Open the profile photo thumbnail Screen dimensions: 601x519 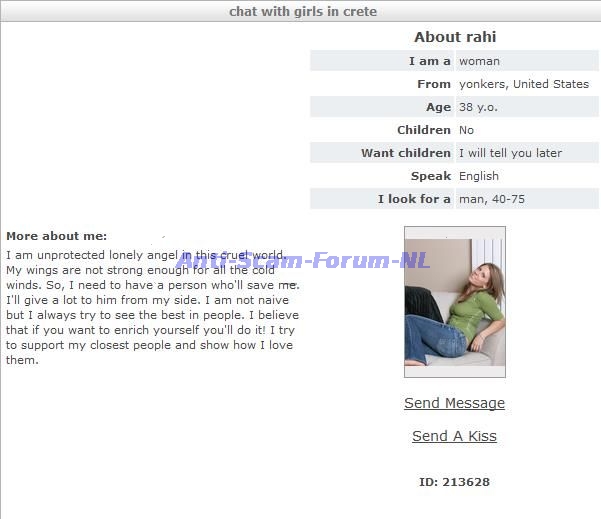(x=455, y=302)
